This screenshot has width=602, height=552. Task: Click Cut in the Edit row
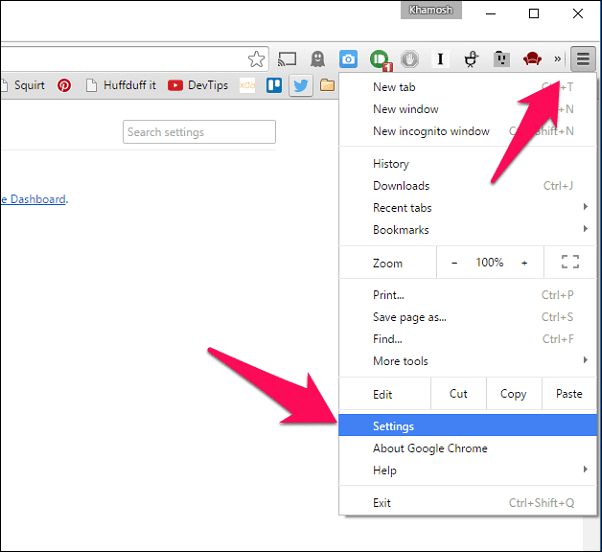click(458, 394)
